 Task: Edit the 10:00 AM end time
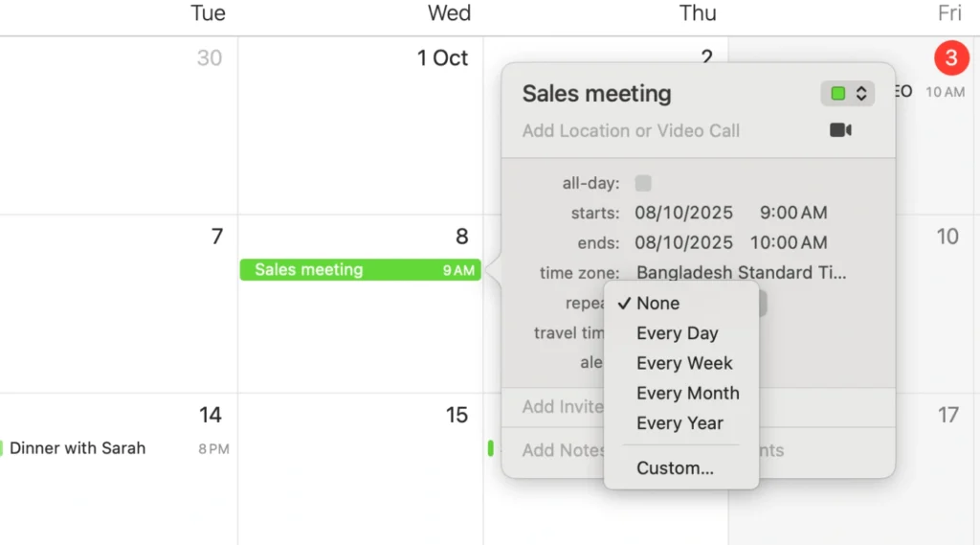[x=789, y=242]
